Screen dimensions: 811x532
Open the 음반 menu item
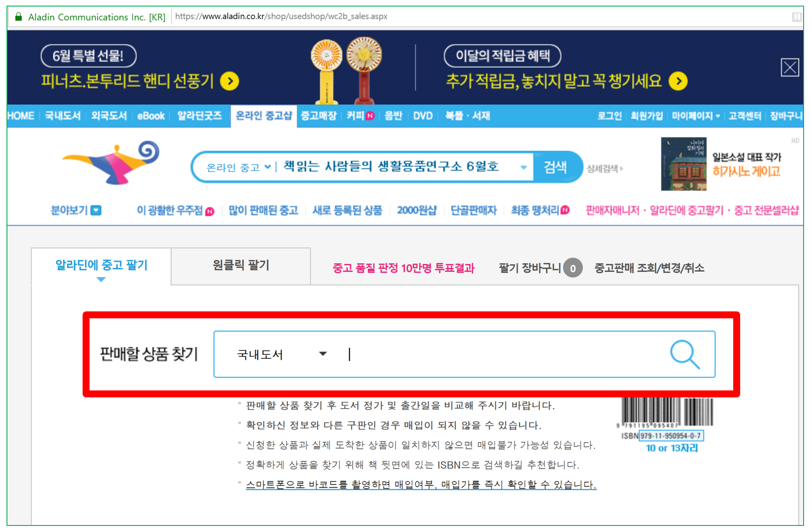[393, 116]
